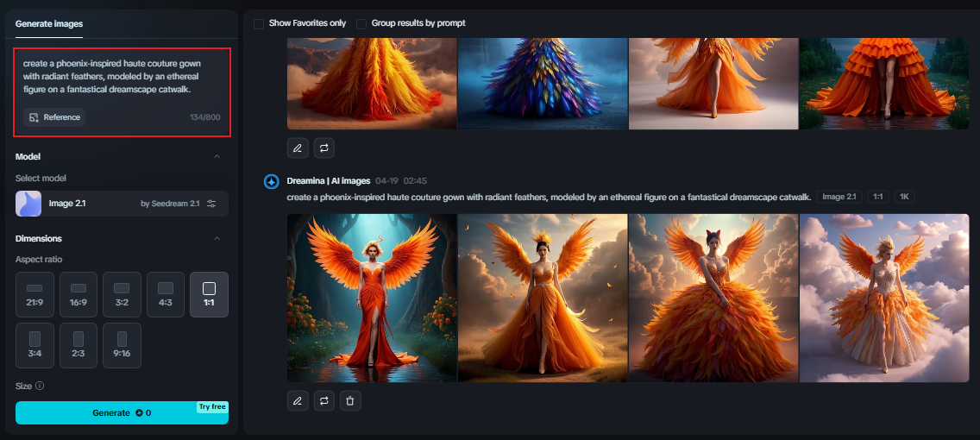Open the top-row ruffled orange dress thumbnail
Image resolution: width=980 pixels, height=440 pixels.
pos(883,84)
